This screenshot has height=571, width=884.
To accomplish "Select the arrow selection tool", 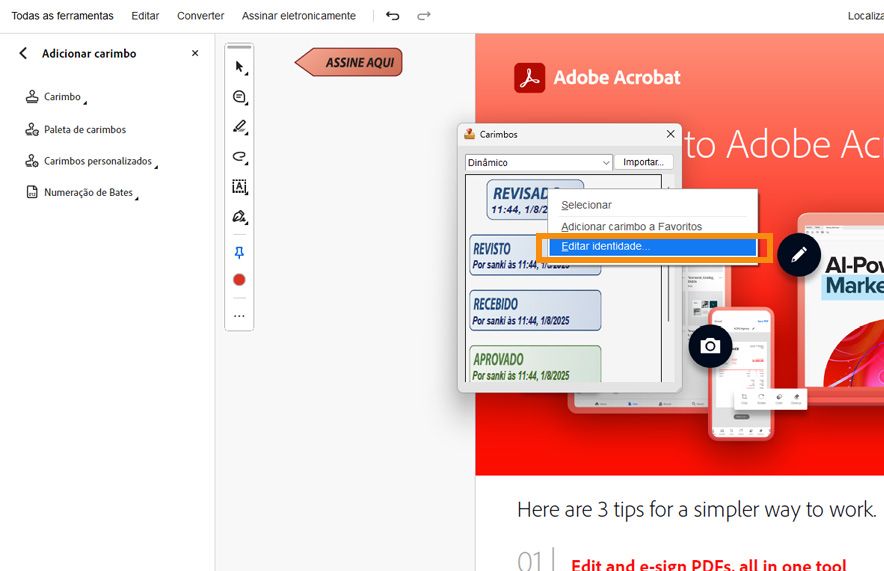I will [x=240, y=67].
